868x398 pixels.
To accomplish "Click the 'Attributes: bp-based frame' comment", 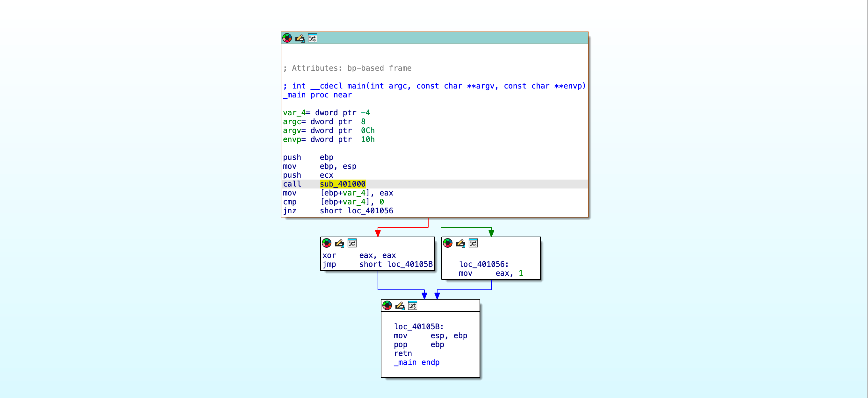I will [x=347, y=68].
